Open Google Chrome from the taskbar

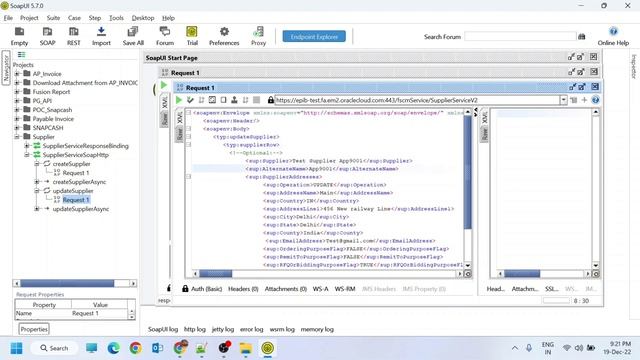pyautogui.click(x=136, y=348)
